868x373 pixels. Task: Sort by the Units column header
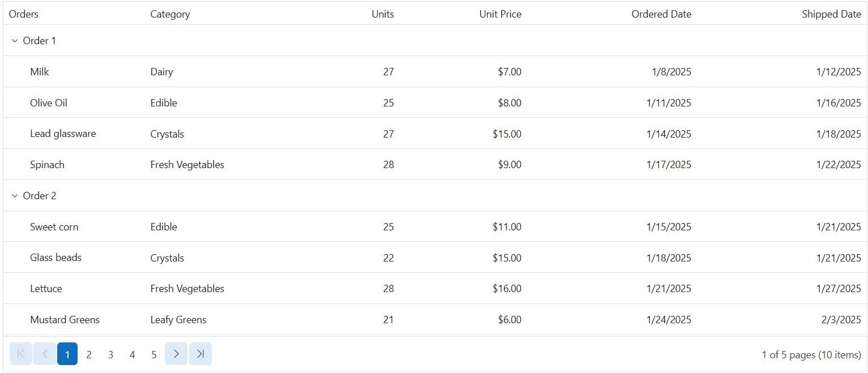(383, 14)
